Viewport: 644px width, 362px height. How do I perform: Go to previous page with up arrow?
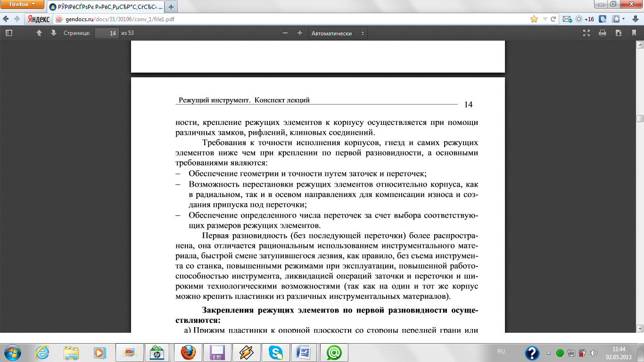(x=39, y=33)
